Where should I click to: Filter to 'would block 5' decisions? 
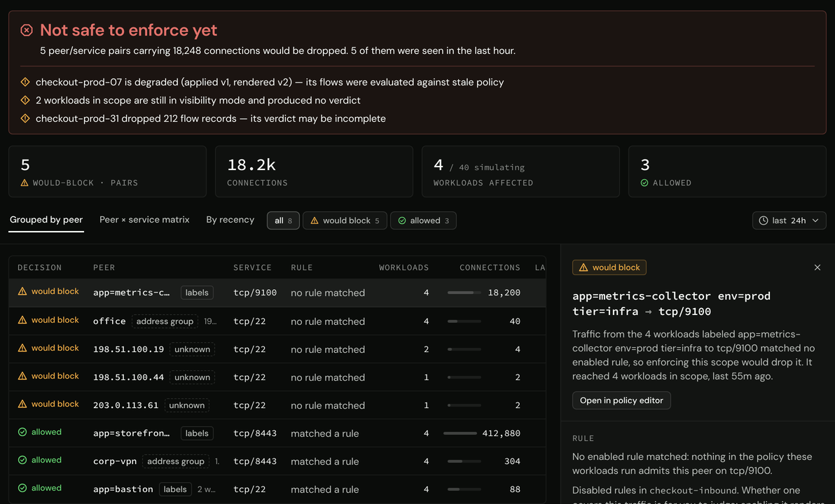pos(345,220)
